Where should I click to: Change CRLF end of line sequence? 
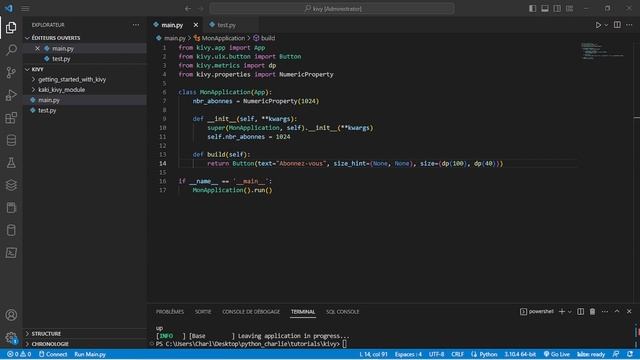click(458, 354)
